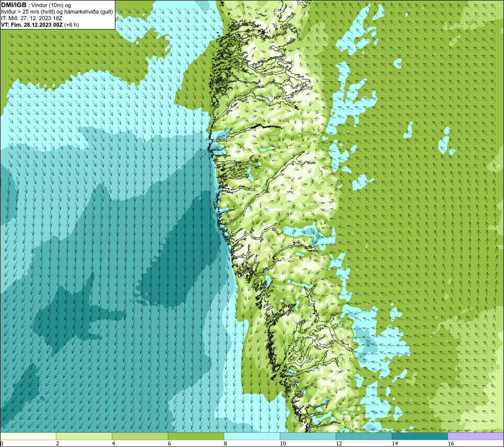Click the scale label "12"
504x447 pixels.
(339, 444)
